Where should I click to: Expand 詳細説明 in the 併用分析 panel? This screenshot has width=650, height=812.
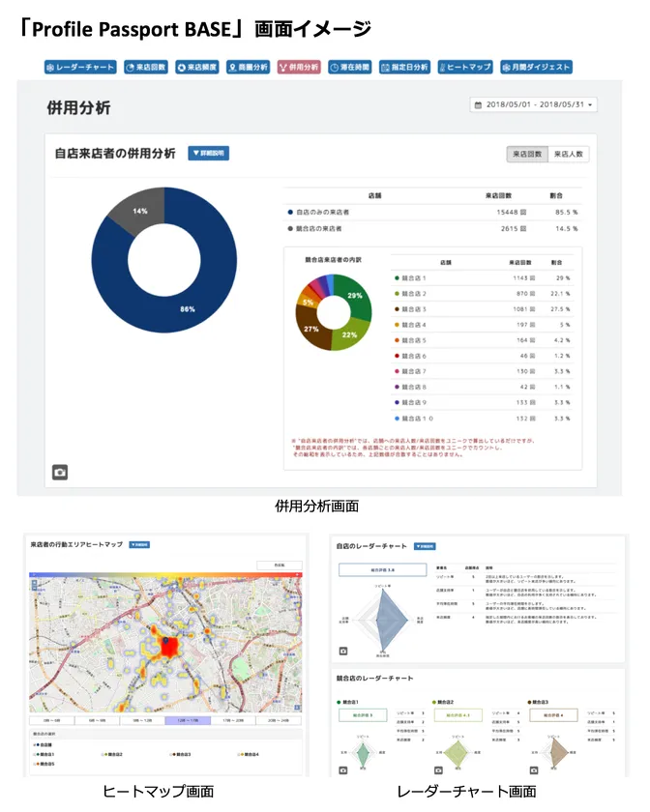click(x=208, y=153)
